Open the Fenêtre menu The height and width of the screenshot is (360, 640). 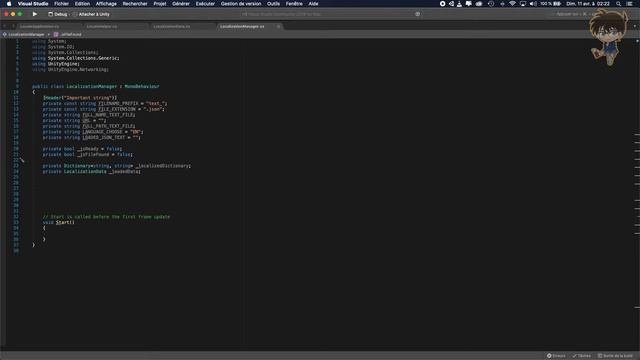(294, 4)
